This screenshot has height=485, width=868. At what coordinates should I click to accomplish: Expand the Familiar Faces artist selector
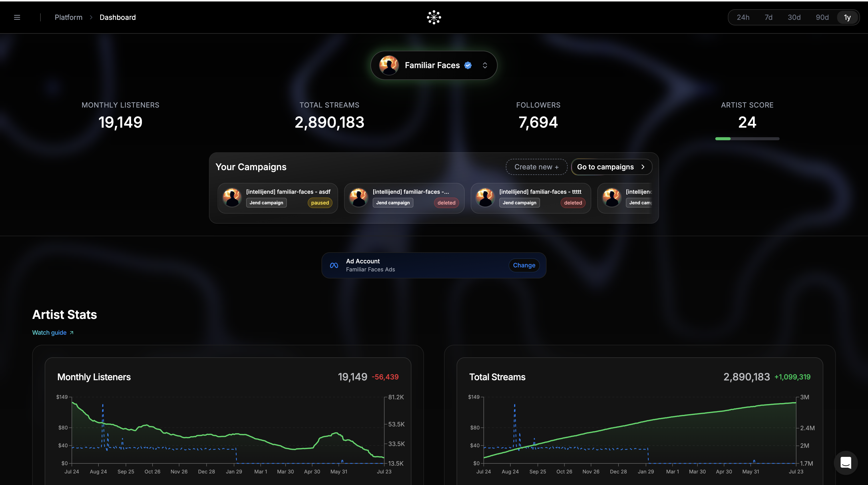click(484, 65)
